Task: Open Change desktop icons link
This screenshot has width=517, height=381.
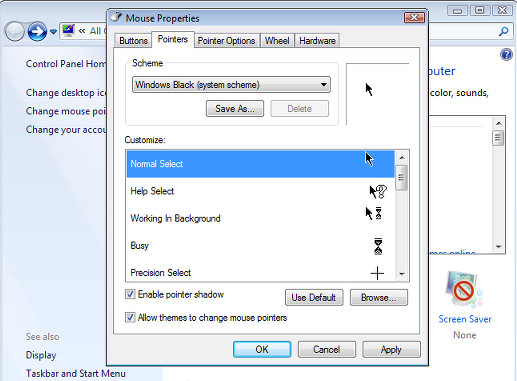Action: pyautogui.click(x=66, y=93)
